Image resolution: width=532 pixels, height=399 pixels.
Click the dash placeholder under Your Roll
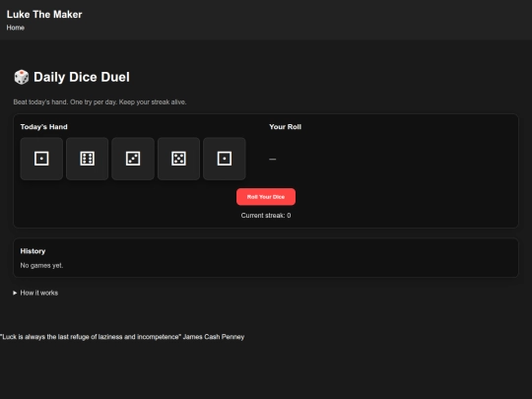point(273,159)
